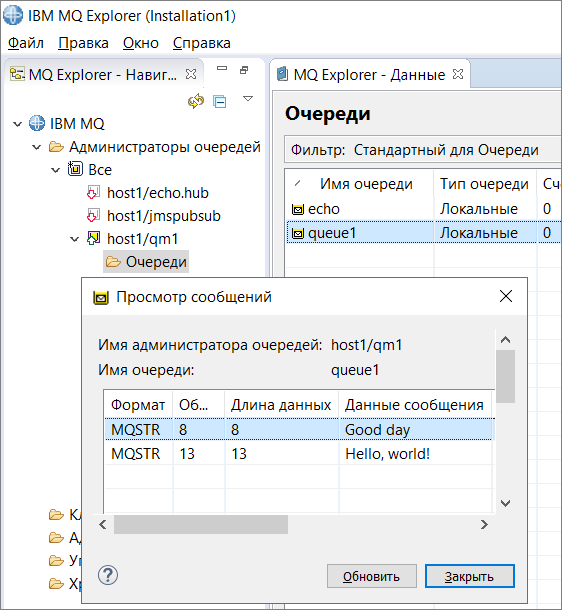Screen dimensions: 563x611
Task: Select the echo queue row
Action: (423, 209)
